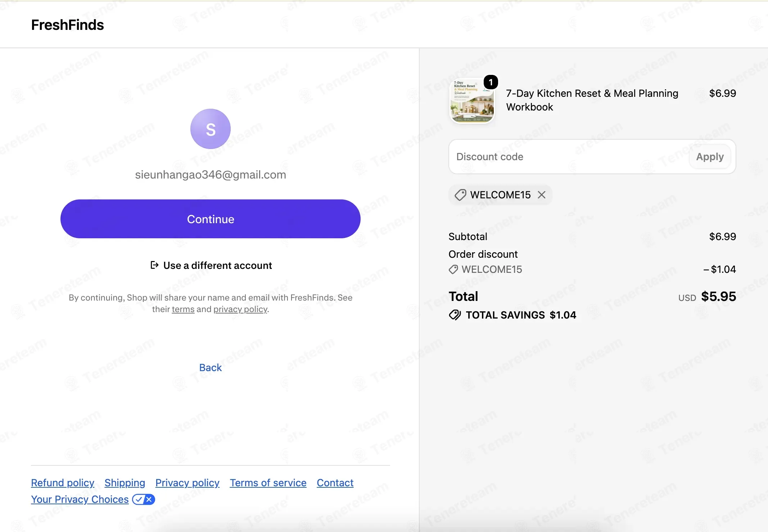Viewport: 768px width, 532px height.
Task: Open the Shipping footer link
Action: click(125, 483)
